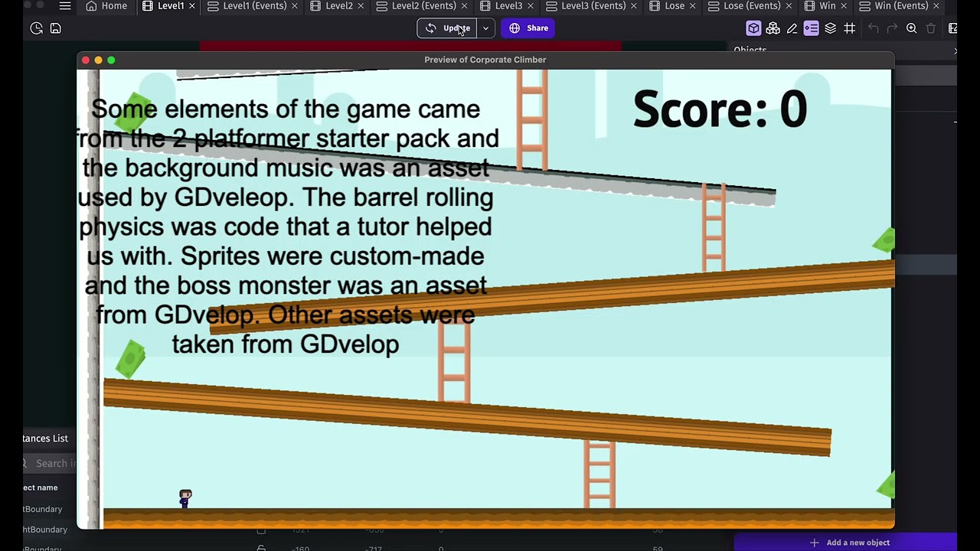Close the Level1 (Events) tab

pyautogui.click(x=295, y=6)
